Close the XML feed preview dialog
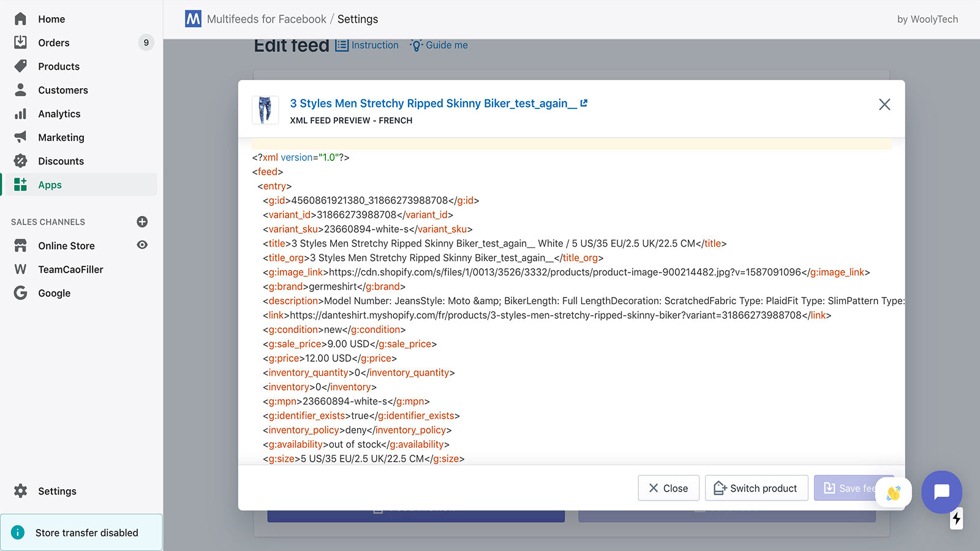980x551 pixels. tap(884, 105)
